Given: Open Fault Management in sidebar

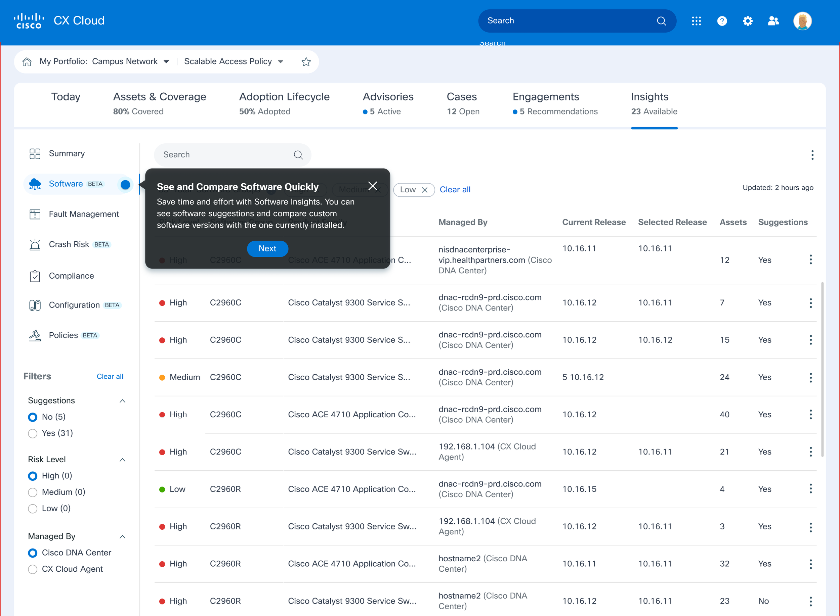Looking at the screenshot, I should [x=84, y=214].
